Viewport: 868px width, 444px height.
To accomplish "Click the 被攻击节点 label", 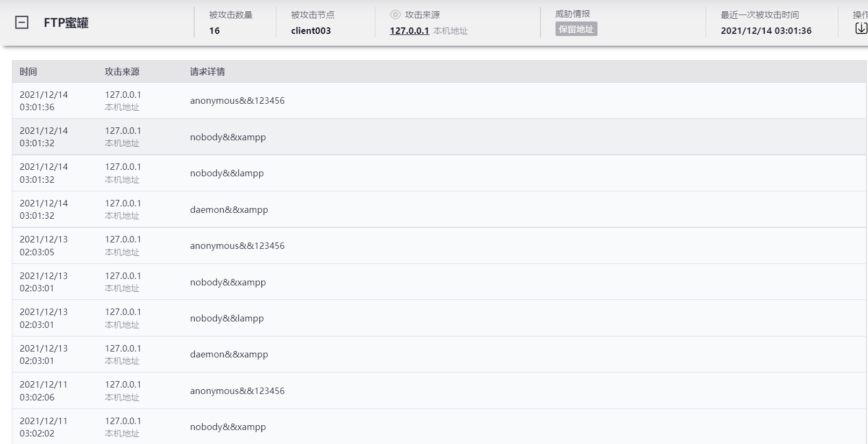I will pos(312,15).
